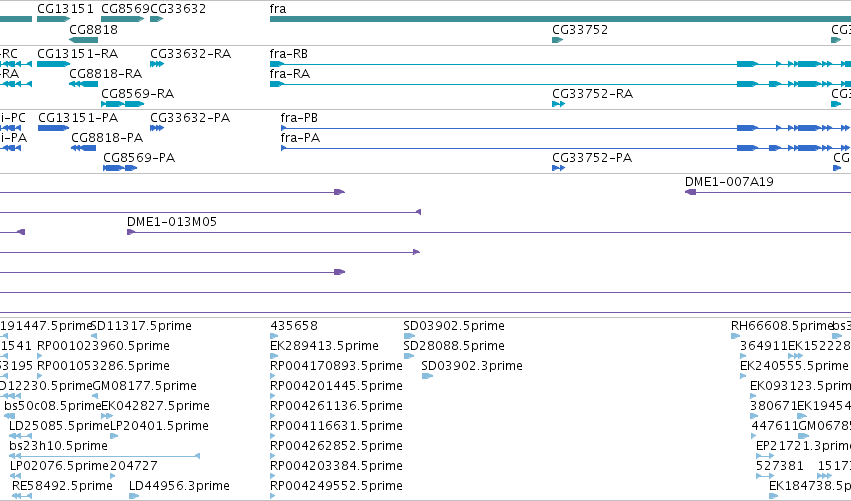The image size is (851, 501).
Task: Click the SD28088.5prime EST label
Action: [454, 346]
